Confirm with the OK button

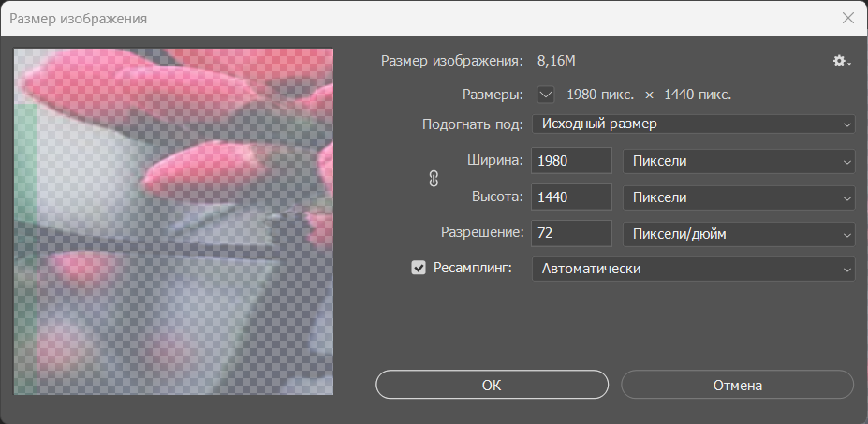click(492, 385)
